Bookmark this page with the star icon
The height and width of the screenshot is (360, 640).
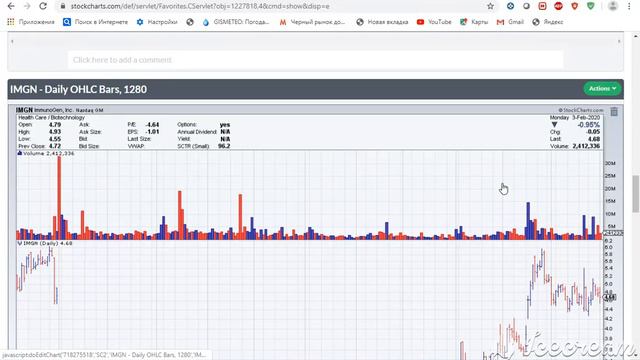(491, 6)
